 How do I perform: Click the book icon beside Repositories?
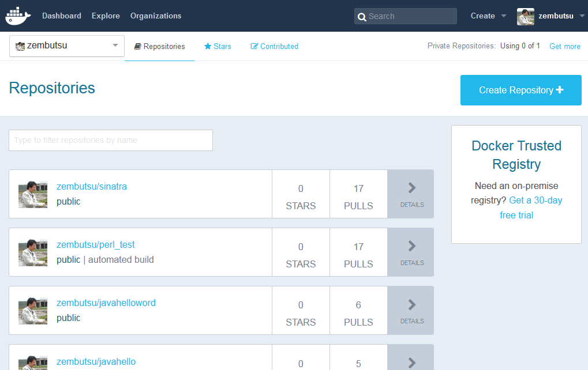[138, 47]
